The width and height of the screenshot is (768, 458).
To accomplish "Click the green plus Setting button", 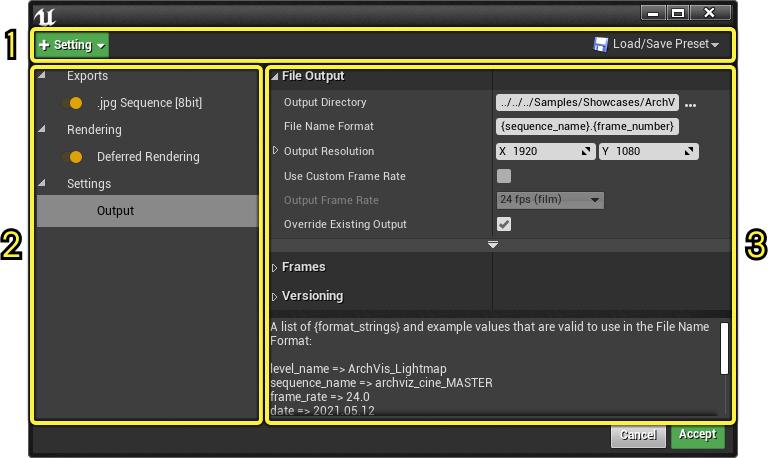I will tap(72, 45).
